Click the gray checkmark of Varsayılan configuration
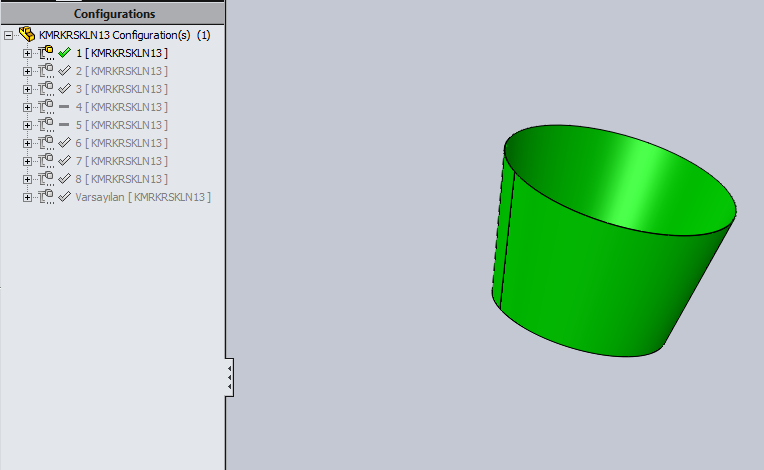764x470 pixels. click(x=64, y=197)
